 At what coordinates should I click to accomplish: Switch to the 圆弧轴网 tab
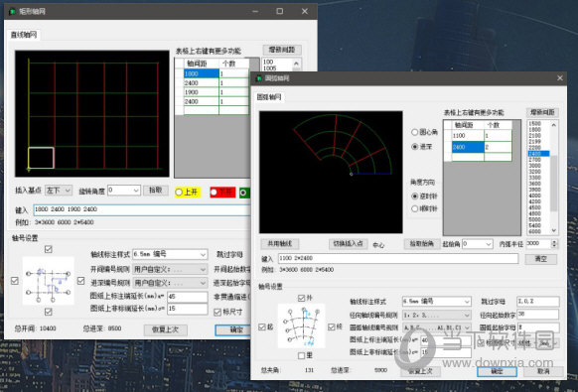269,97
